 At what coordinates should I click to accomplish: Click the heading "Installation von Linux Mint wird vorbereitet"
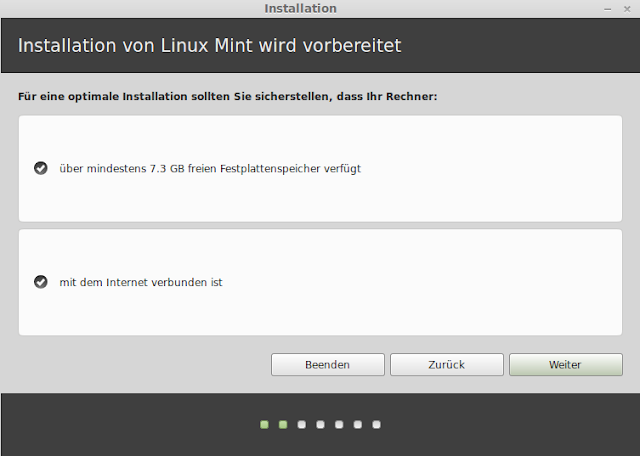[x=210, y=45]
